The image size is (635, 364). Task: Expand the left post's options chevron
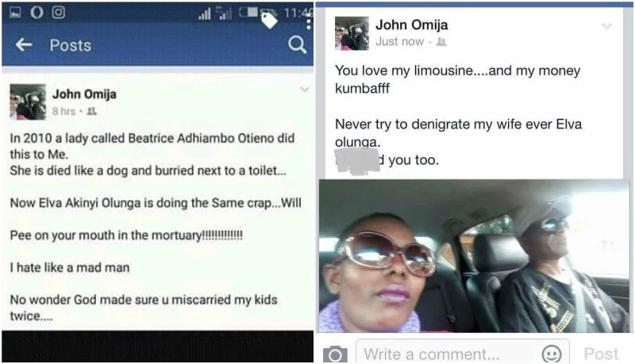[x=305, y=89]
